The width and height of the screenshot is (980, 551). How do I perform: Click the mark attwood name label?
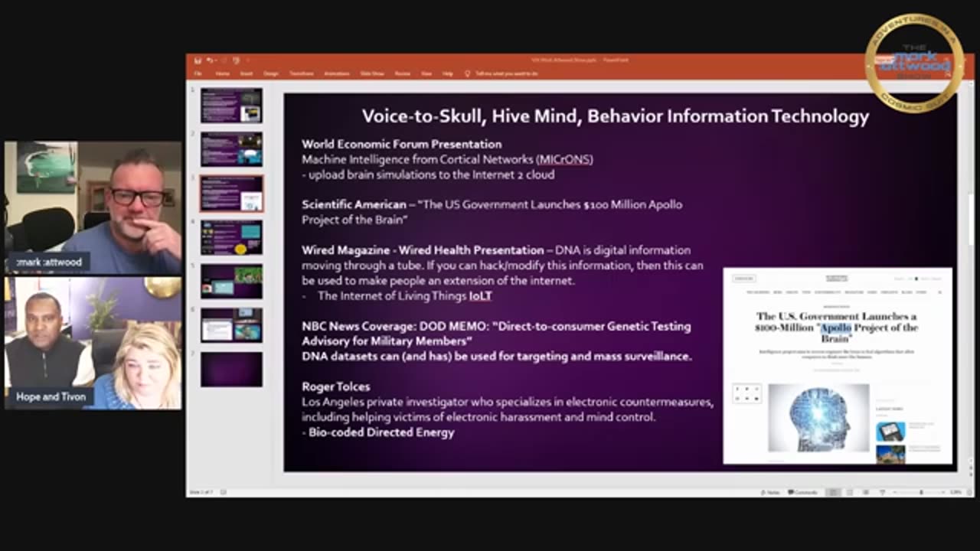49,262
